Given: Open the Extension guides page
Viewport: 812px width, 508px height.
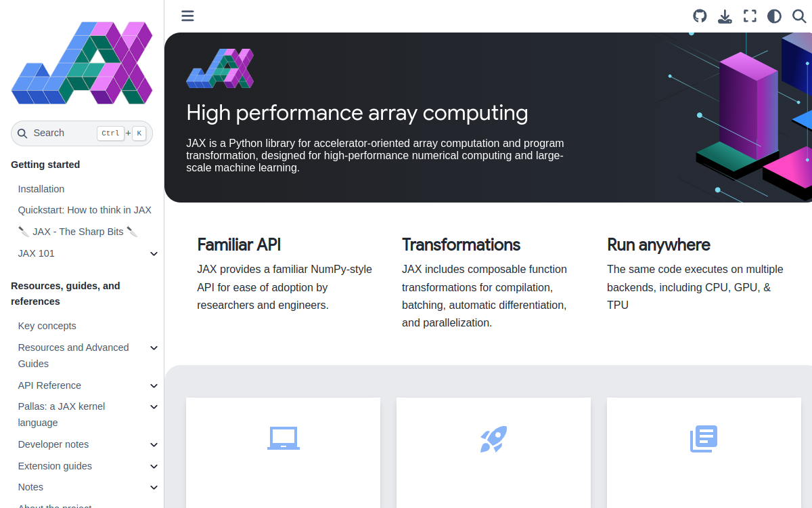Looking at the screenshot, I should (x=55, y=466).
